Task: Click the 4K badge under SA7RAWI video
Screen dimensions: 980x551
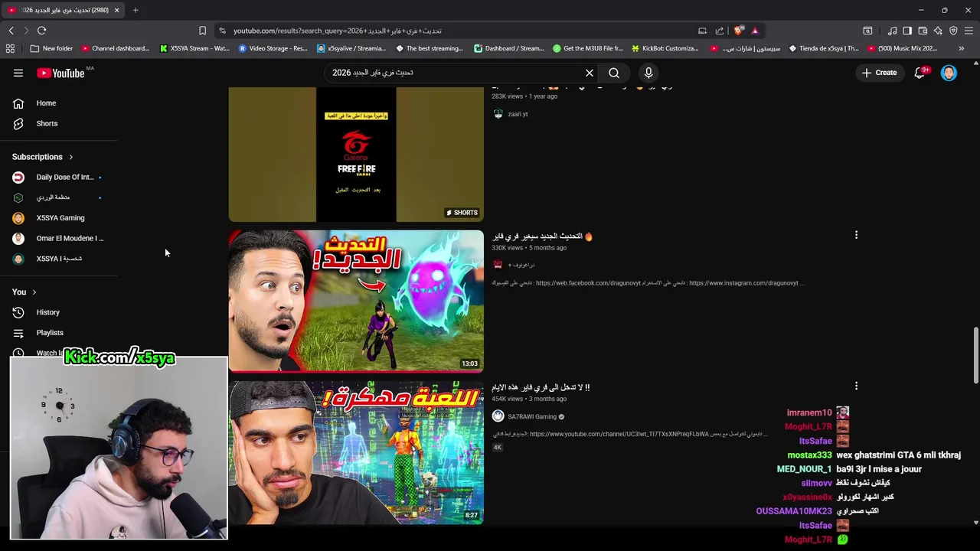Action: (498, 447)
